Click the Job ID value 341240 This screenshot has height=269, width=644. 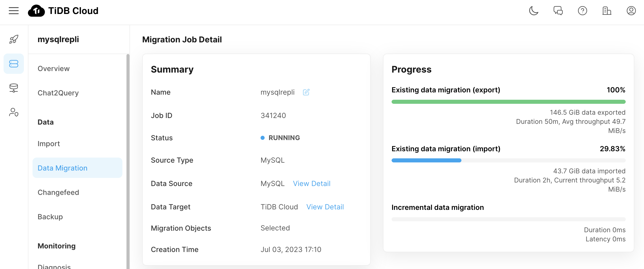(273, 115)
